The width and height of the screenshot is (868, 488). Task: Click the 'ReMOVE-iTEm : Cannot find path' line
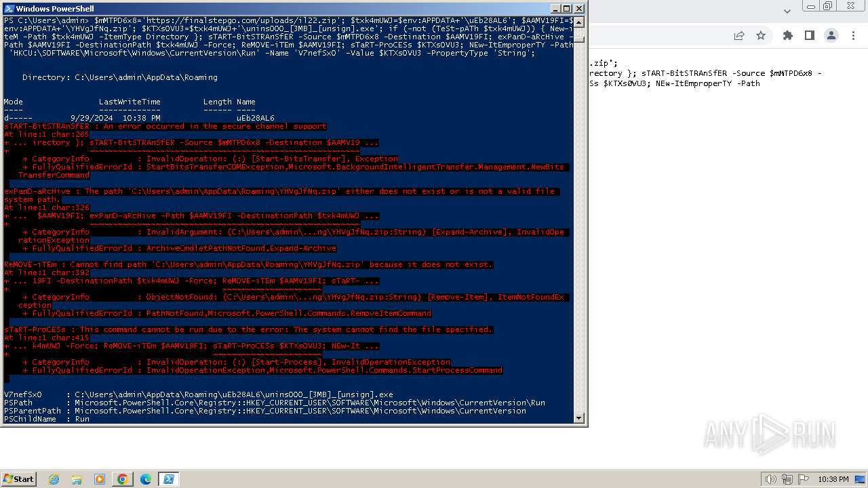tap(248, 264)
